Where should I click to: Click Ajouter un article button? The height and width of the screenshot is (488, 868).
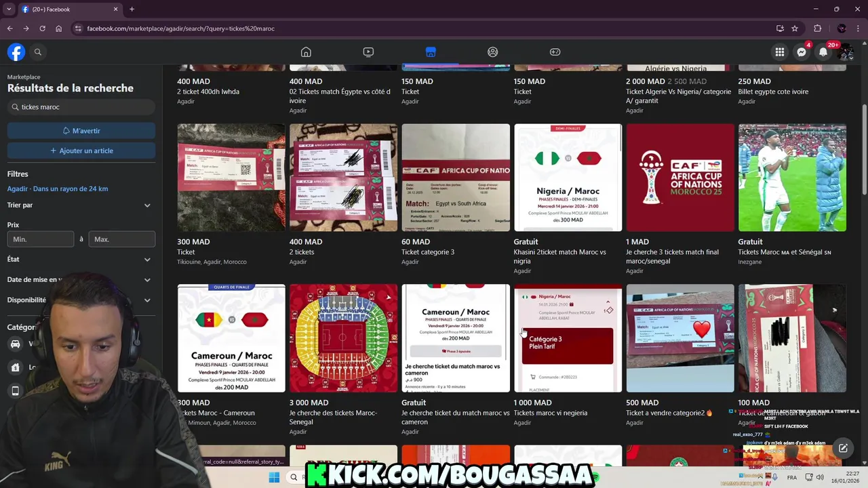[x=81, y=150]
